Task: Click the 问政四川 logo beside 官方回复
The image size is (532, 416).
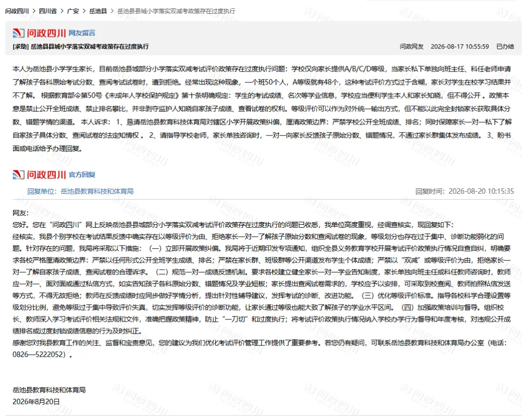Action: point(39,174)
